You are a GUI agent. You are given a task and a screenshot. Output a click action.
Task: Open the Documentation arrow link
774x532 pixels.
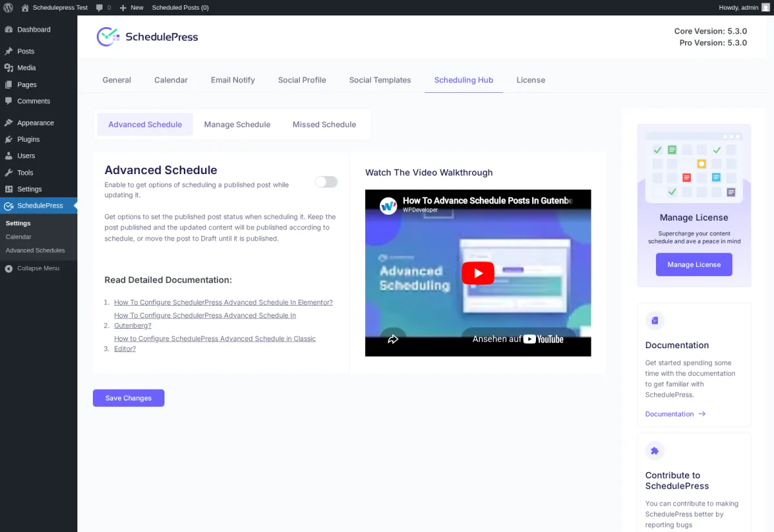pos(675,414)
